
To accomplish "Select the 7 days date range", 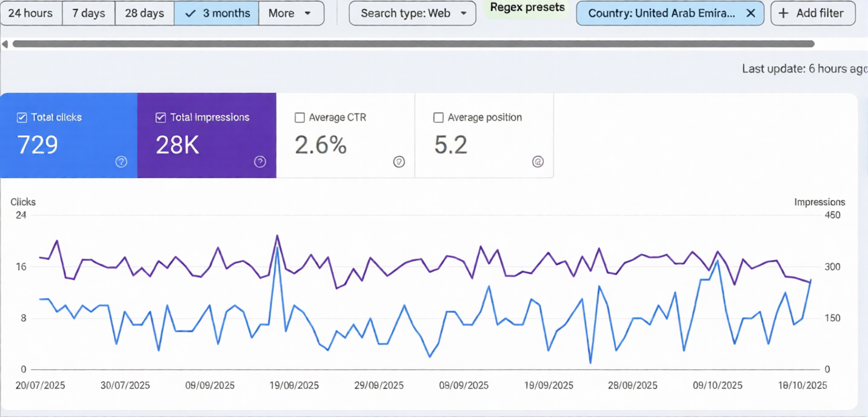I will (x=88, y=13).
